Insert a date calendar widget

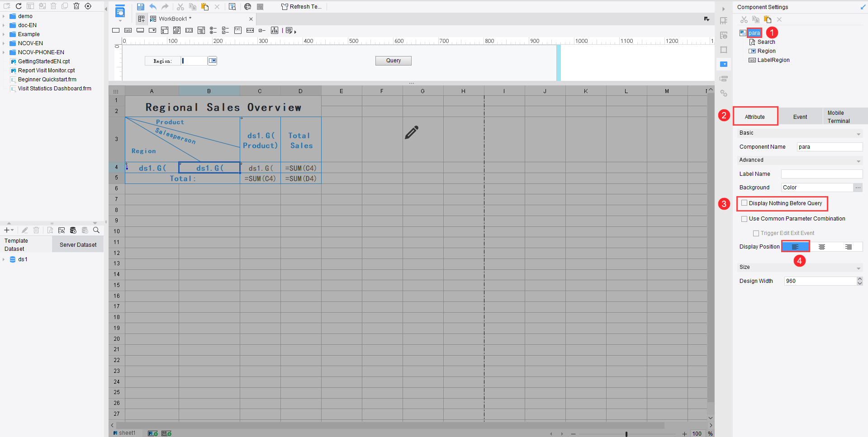[x=177, y=30]
